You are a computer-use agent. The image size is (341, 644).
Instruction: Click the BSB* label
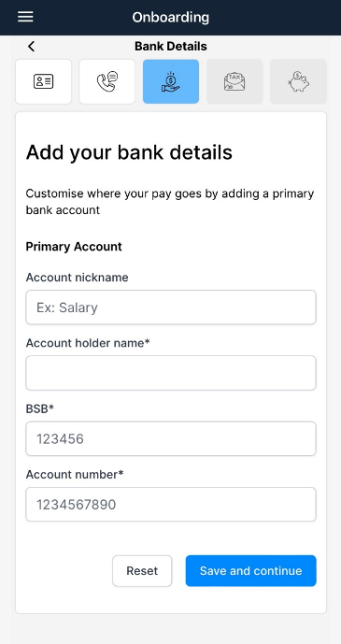coord(40,408)
